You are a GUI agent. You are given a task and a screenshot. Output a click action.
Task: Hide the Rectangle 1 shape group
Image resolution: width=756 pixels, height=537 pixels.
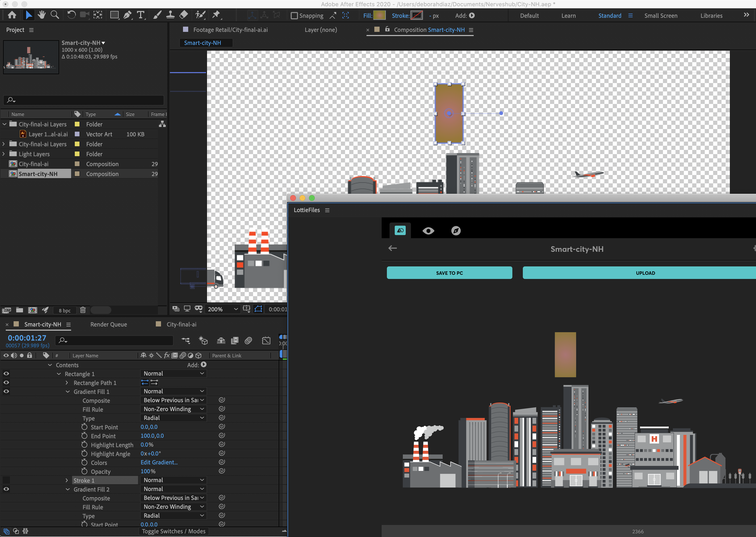(x=6, y=374)
